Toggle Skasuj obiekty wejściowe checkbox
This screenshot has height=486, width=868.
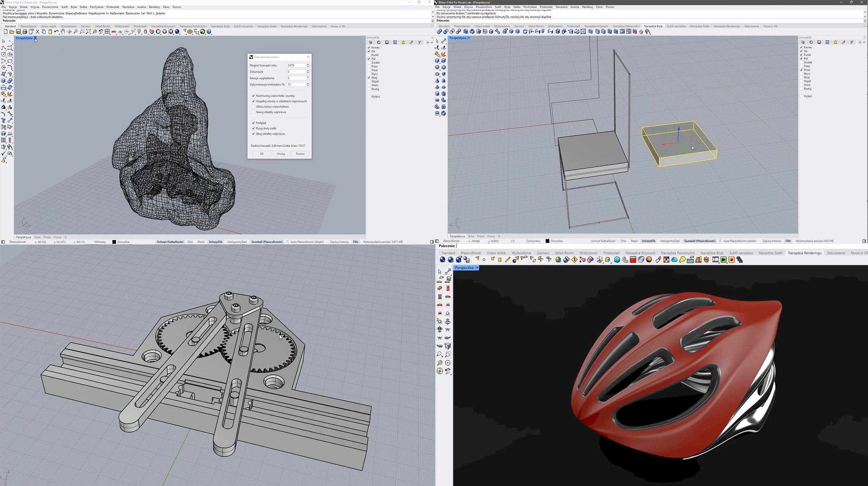(x=253, y=112)
